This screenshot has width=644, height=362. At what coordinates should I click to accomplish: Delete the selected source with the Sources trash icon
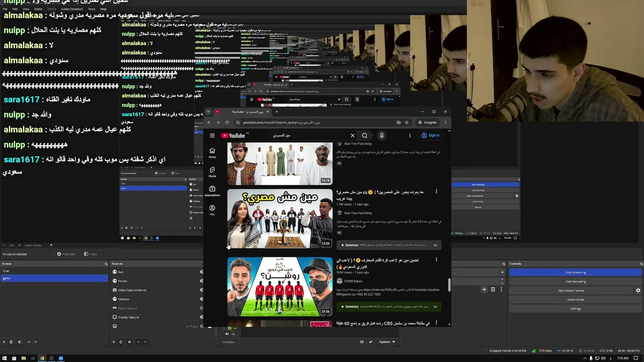[121, 342]
